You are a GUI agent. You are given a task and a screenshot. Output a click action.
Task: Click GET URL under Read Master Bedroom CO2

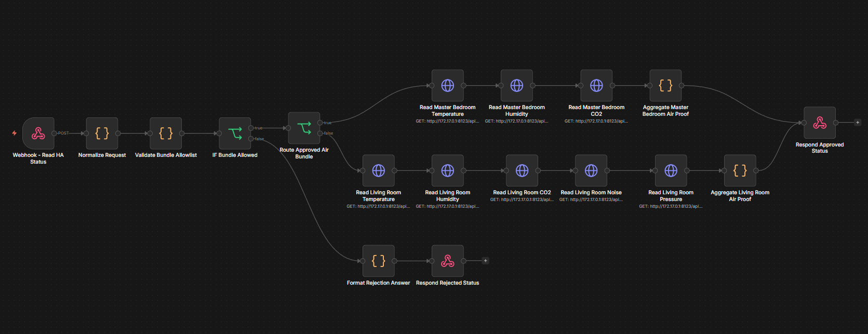click(596, 122)
